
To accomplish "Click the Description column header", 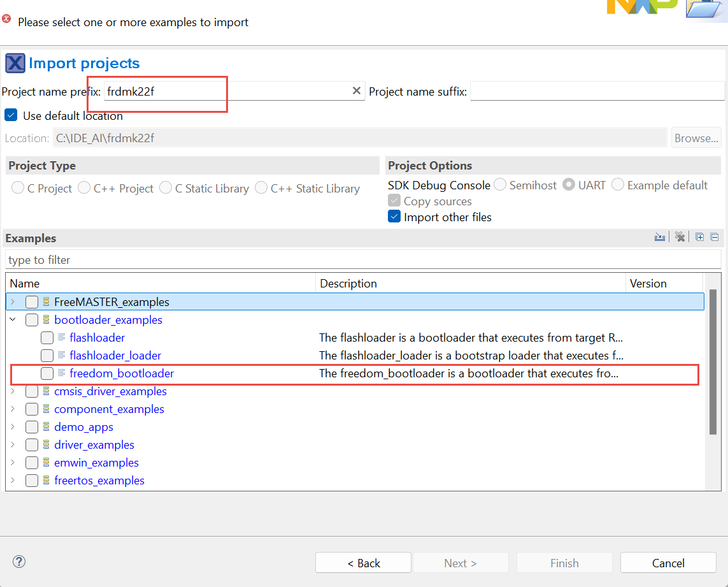I will [x=470, y=284].
